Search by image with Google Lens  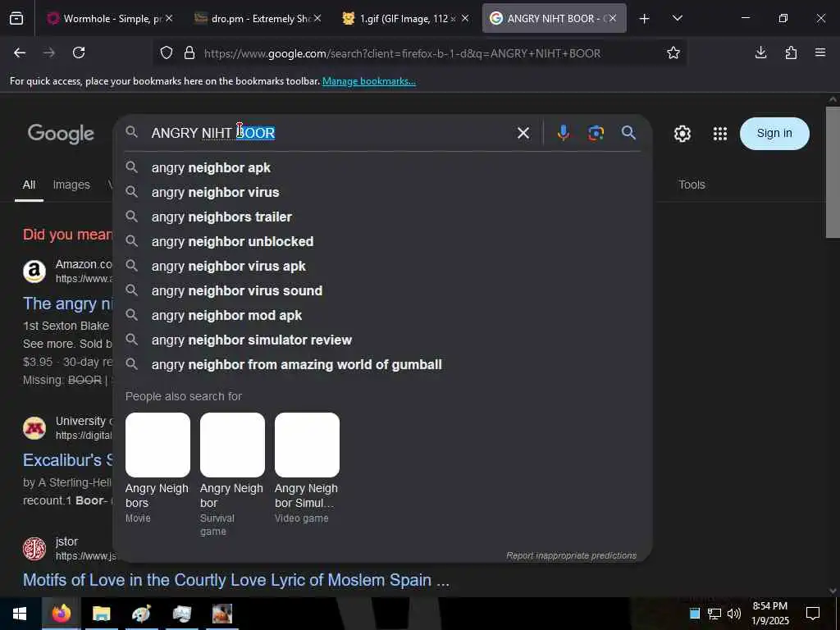pyautogui.click(x=596, y=133)
